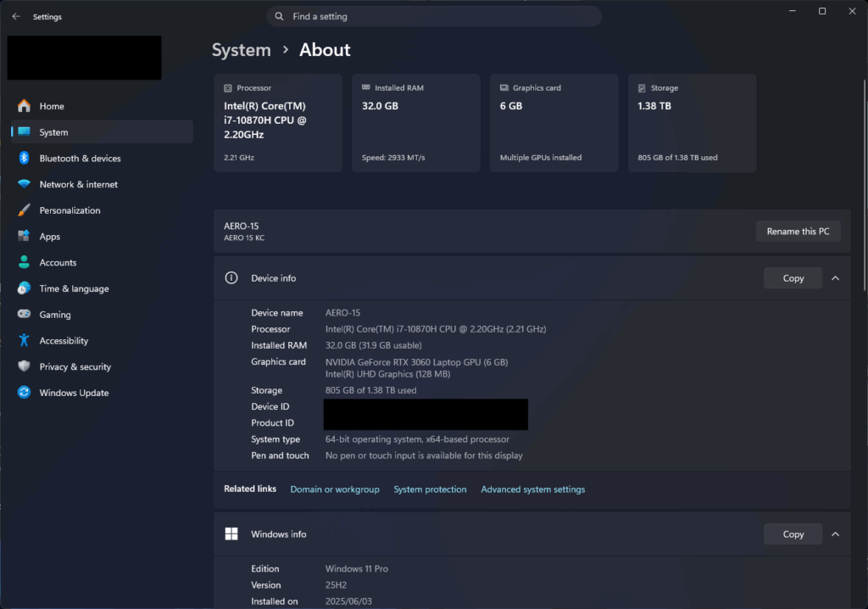This screenshot has width=868, height=609.
Task: Click the Intel(R) UHD Graphics text
Action: click(x=387, y=374)
